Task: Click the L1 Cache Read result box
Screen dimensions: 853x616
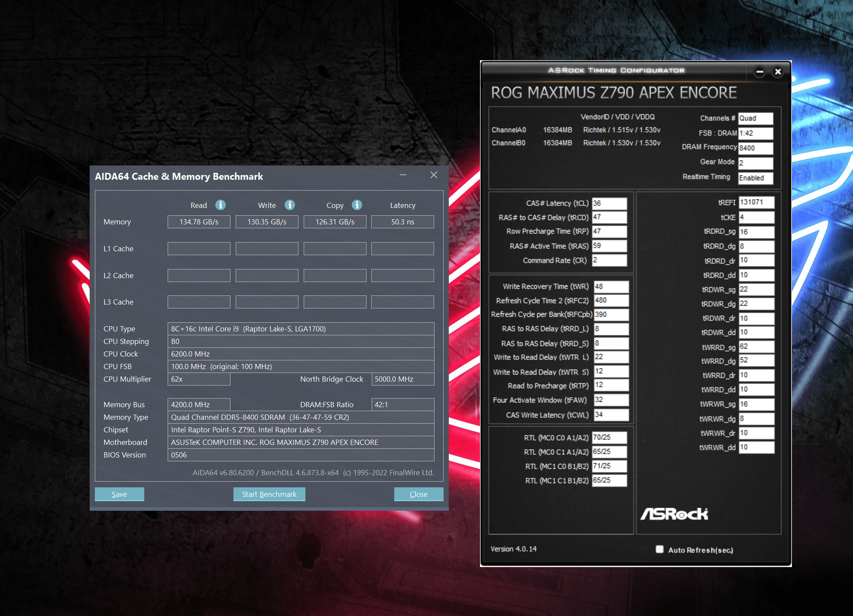Action: [x=199, y=249]
